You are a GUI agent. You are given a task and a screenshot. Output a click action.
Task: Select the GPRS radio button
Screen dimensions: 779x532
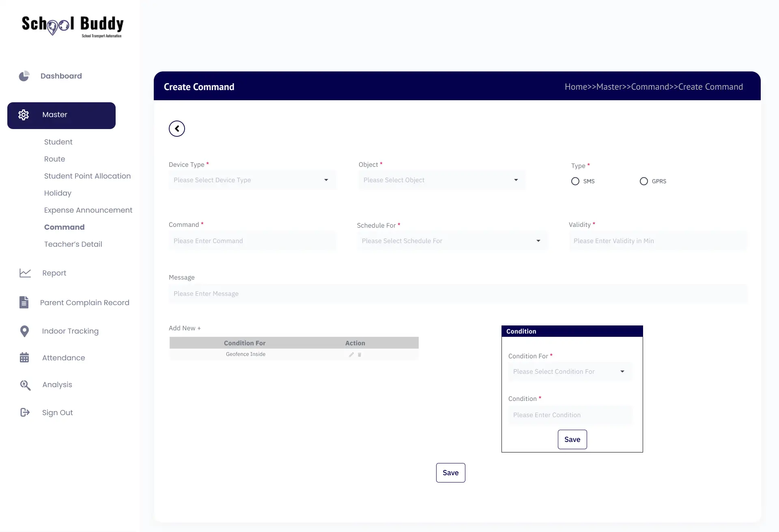tap(644, 181)
